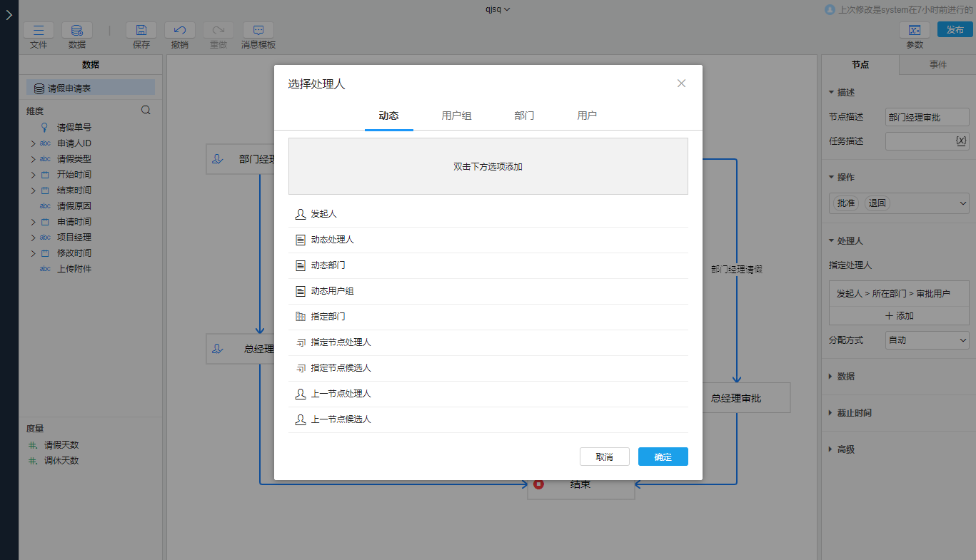Click the 节点描述 input field
The width and height of the screenshot is (976, 560).
[x=927, y=116]
